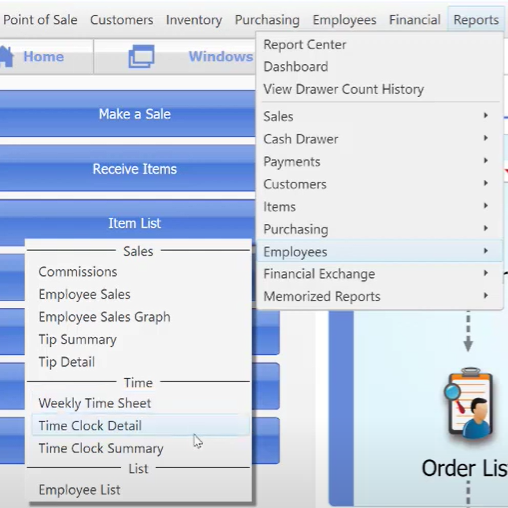This screenshot has width=508, height=508.
Task: Open Report Center
Action: [x=305, y=45]
